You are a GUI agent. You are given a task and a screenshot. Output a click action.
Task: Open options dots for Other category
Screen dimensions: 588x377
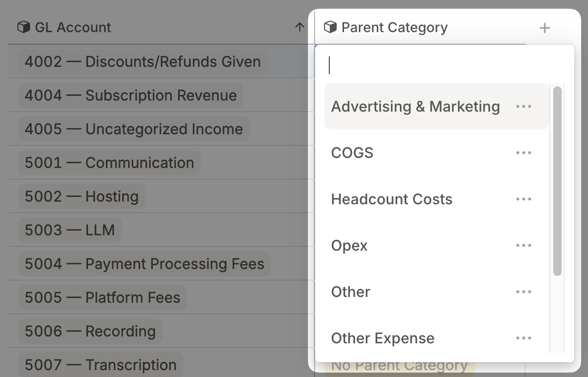[524, 292]
